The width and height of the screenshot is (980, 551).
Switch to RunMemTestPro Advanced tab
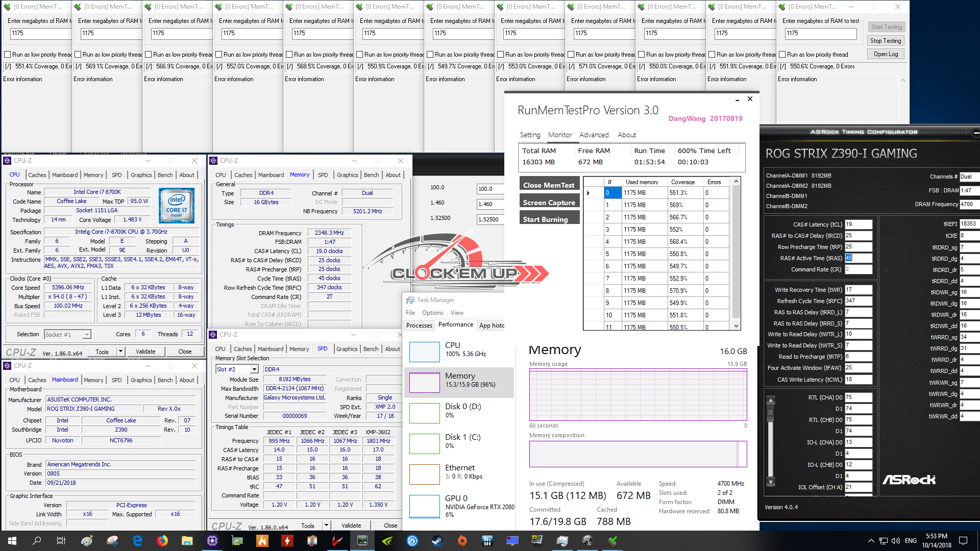[594, 135]
